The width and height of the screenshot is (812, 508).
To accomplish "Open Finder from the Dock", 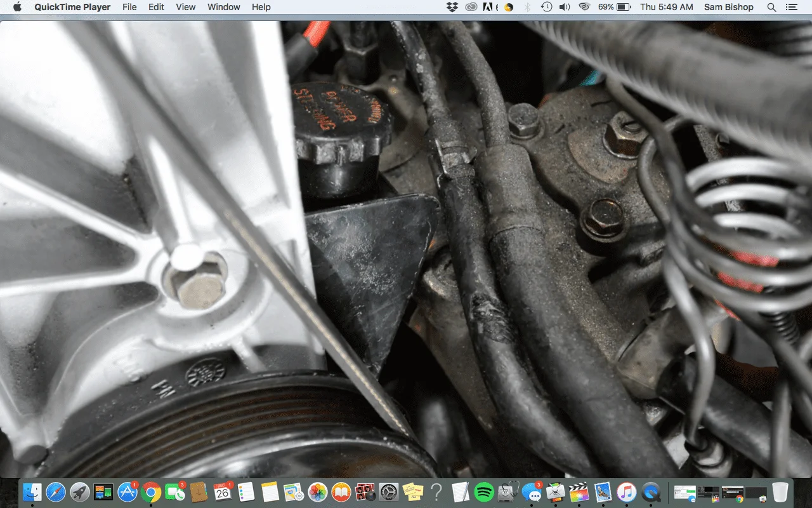I will pos(32,491).
